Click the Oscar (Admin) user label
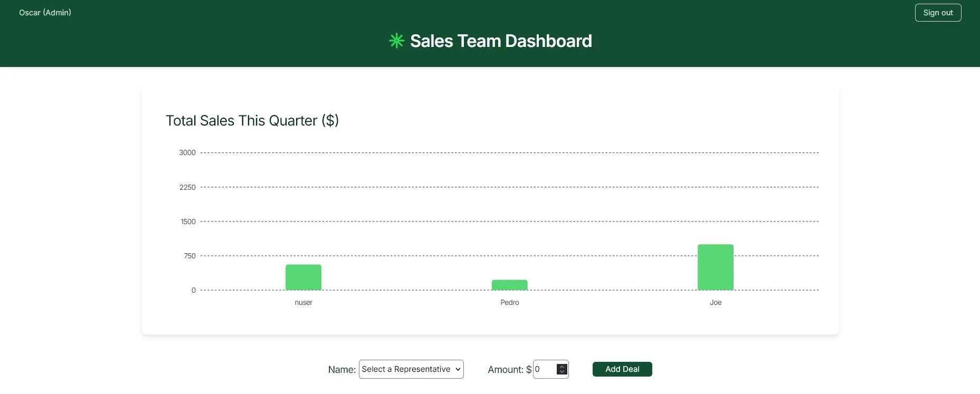 [45, 13]
